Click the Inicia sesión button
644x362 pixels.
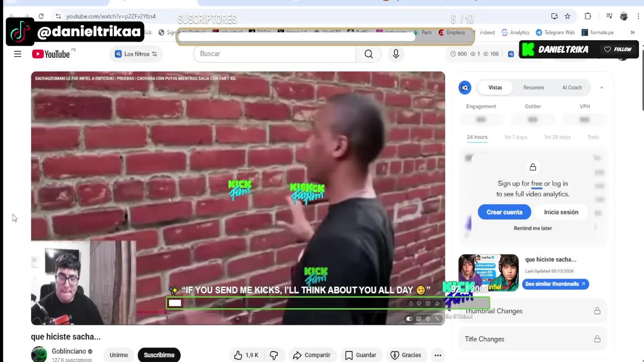pyautogui.click(x=561, y=212)
